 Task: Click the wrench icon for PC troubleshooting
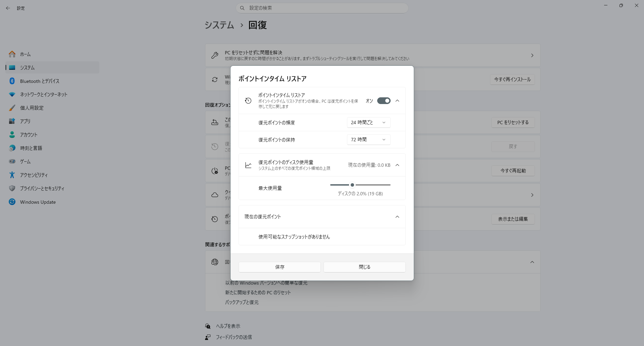[x=215, y=55]
